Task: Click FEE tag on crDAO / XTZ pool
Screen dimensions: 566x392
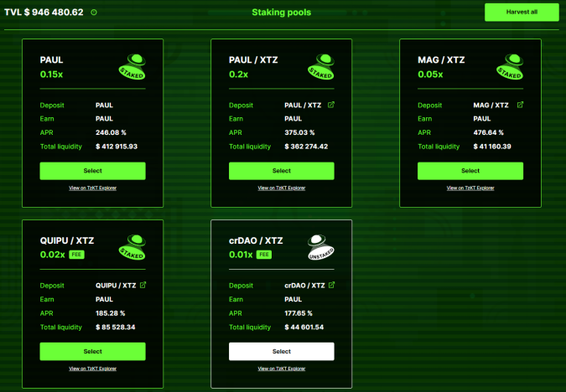Action: pyautogui.click(x=264, y=255)
